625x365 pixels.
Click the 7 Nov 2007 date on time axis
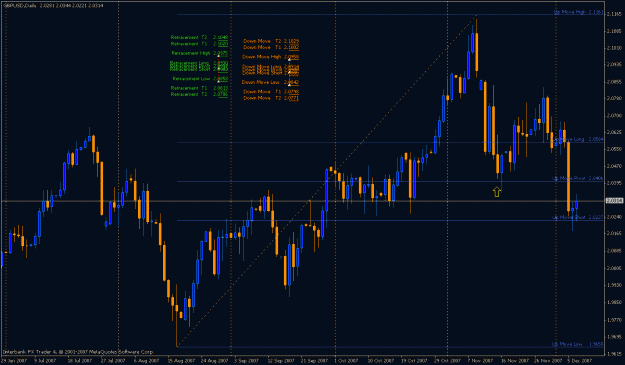(480, 361)
